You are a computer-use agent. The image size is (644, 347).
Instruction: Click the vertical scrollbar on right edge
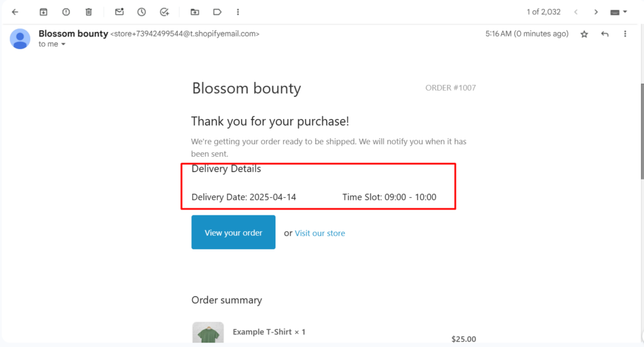coord(641,113)
